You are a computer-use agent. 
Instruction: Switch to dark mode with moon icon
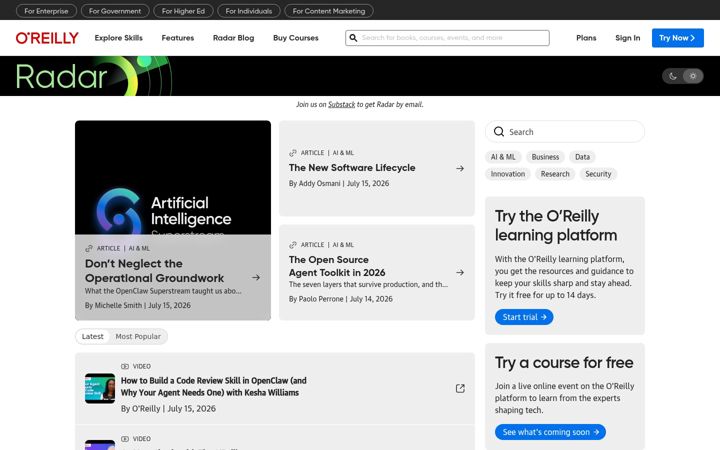[x=673, y=76]
